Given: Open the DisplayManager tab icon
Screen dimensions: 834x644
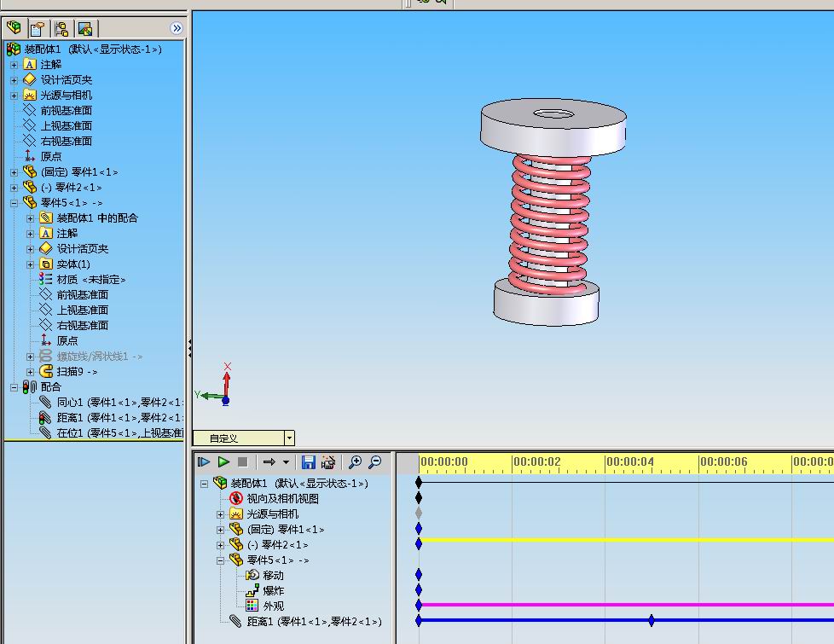Looking at the screenshot, I should pos(85,28).
